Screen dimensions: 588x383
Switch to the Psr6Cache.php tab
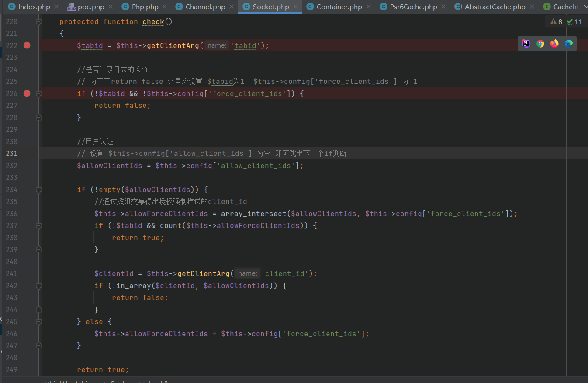pos(413,7)
